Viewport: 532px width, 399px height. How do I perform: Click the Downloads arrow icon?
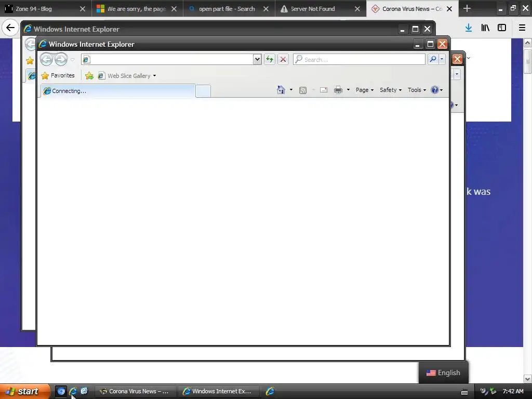pyautogui.click(x=469, y=28)
